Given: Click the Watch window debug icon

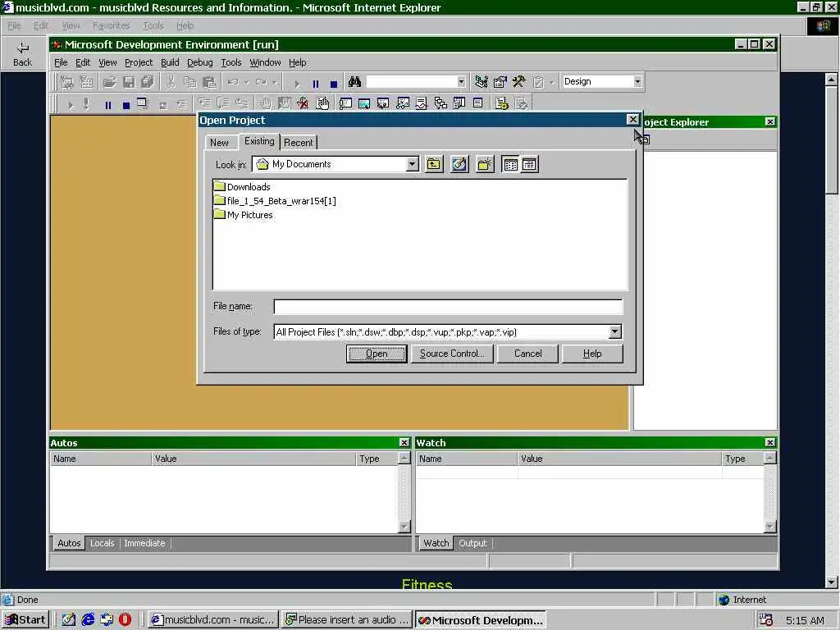Looking at the screenshot, I should pyautogui.click(x=402, y=103).
